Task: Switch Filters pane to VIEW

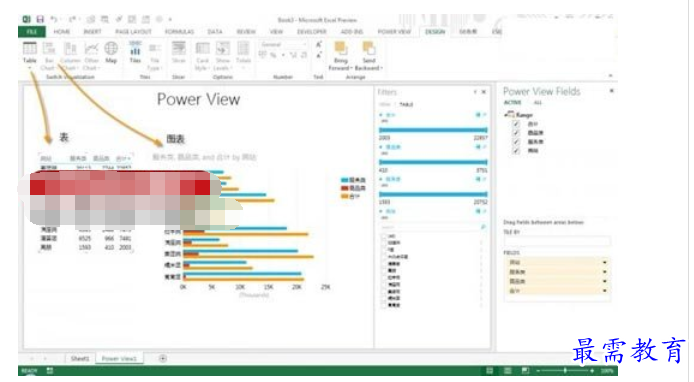Action: click(385, 104)
